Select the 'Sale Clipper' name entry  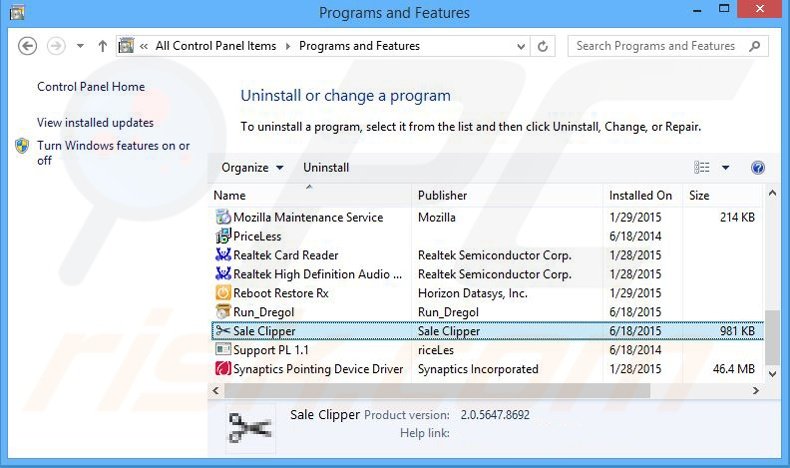[264, 331]
